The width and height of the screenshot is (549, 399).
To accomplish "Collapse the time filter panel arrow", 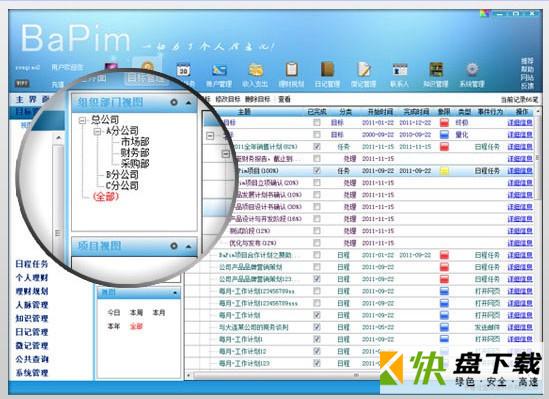I will [x=175, y=293].
